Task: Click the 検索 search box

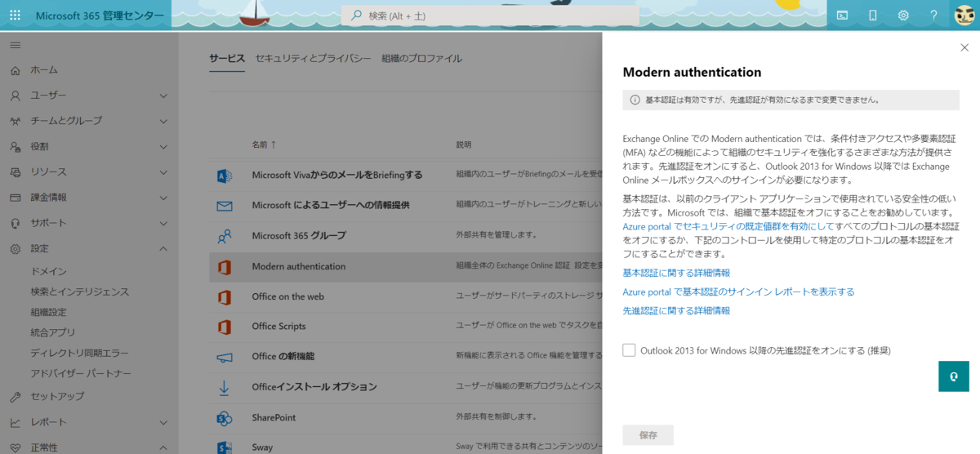Action: click(x=490, y=16)
